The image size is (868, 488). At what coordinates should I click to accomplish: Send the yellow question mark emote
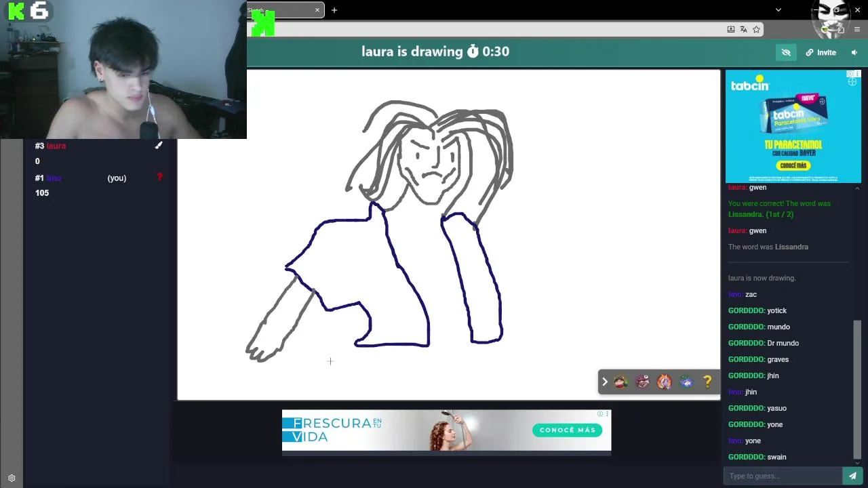click(x=707, y=382)
